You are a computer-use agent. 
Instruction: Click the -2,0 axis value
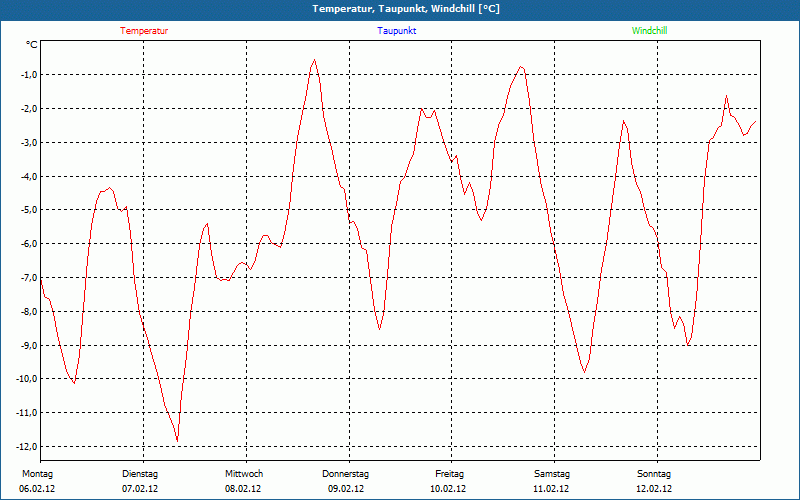point(29,108)
